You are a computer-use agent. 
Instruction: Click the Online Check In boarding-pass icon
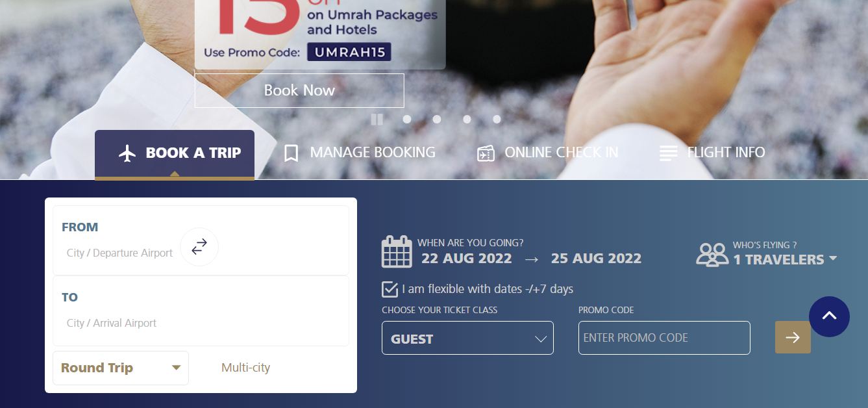pyautogui.click(x=486, y=153)
